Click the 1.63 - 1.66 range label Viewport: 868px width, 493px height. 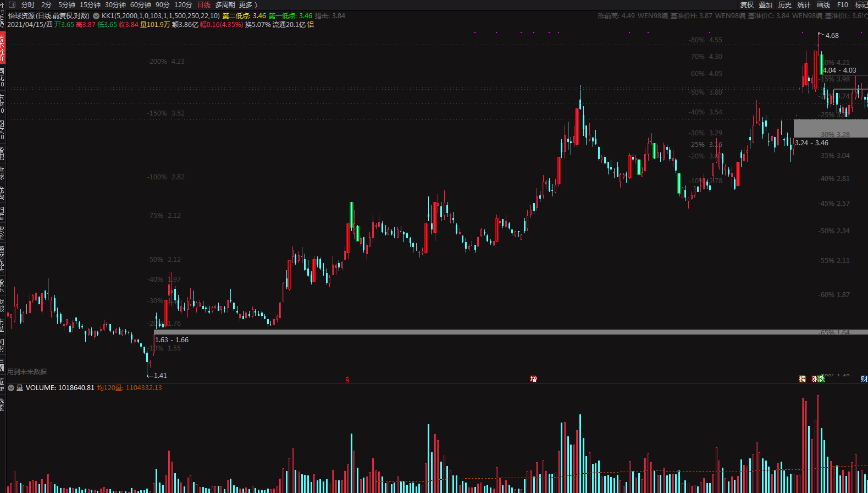pyautogui.click(x=172, y=340)
